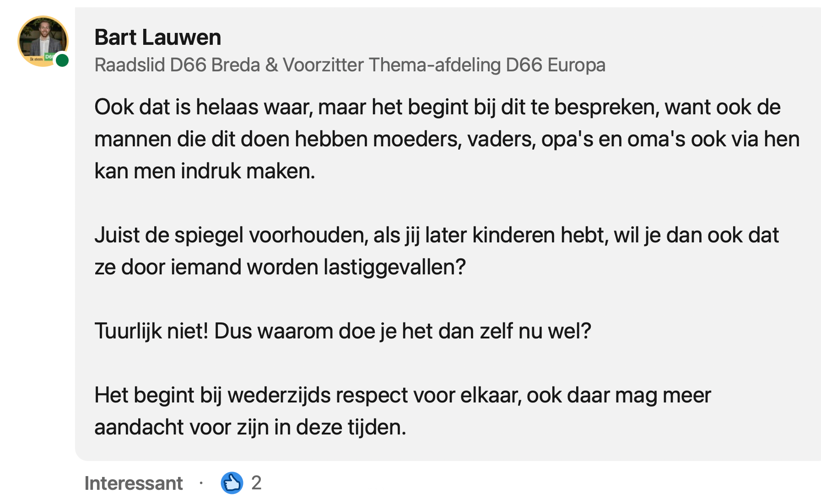
Task: Click 'ze door iemand worden lastiggevallen?' line
Action: pyautogui.click(x=280, y=268)
